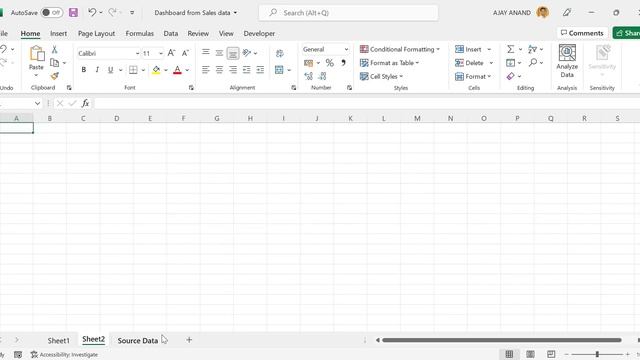Click the Paste clipboard icon
The height and width of the screenshot is (360, 640).
(x=36, y=53)
